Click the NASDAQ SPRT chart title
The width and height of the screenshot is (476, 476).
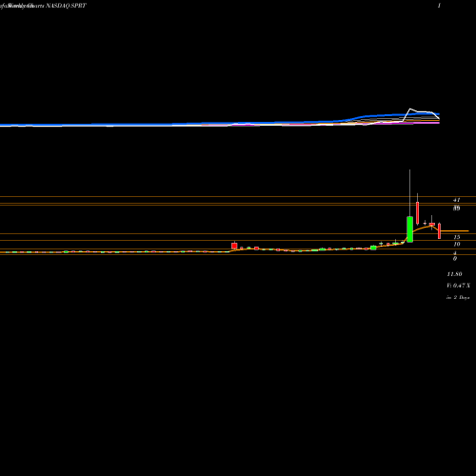click(66, 6)
